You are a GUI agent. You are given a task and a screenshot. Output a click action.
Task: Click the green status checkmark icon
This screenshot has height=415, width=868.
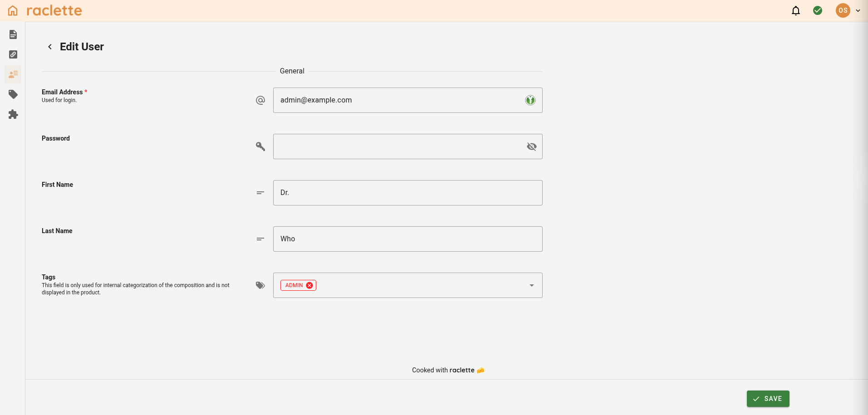click(x=817, y=10)
